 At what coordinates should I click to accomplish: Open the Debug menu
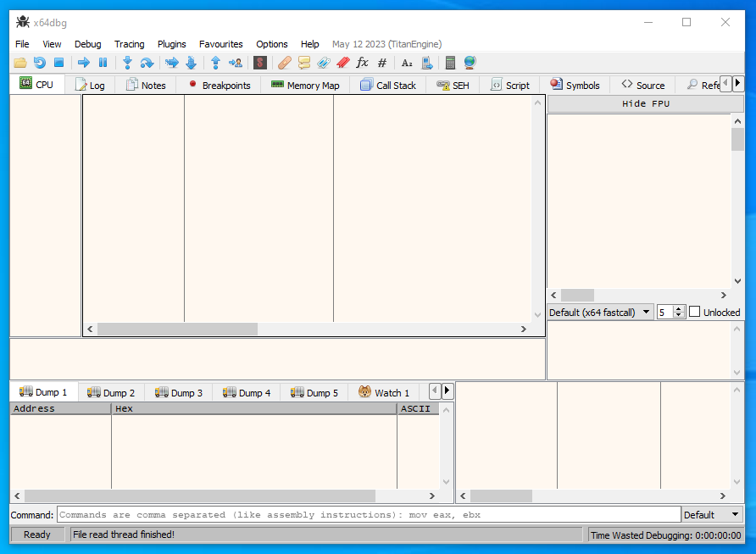pyautogui.click(x=87, y=44)
